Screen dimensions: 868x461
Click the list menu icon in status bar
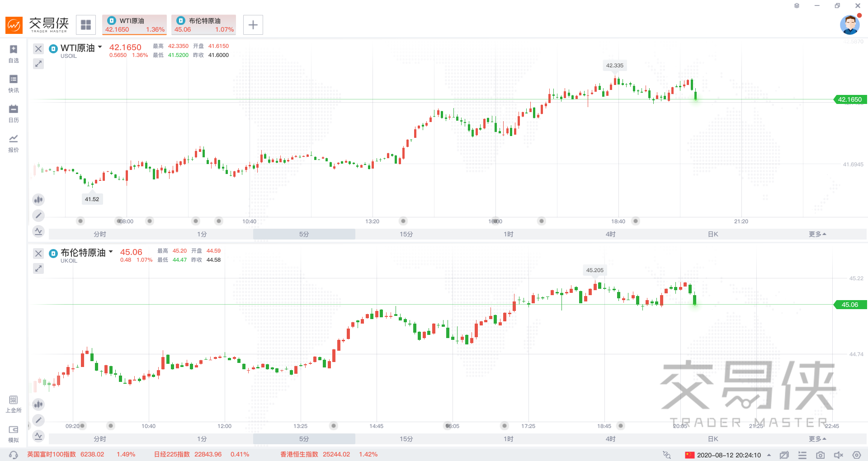click(x=802, y=455)
